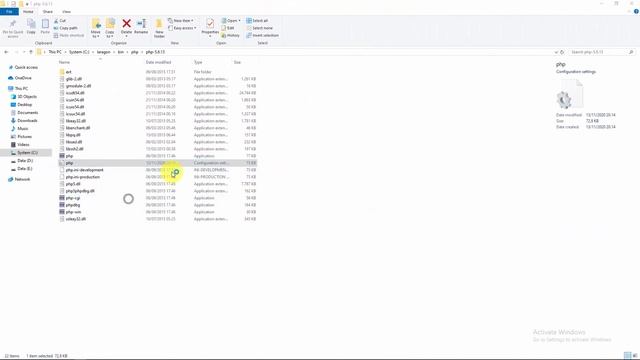Click the Cut scissors command
The width and height of the screenshot is (640, 360).
coord(60,20)
